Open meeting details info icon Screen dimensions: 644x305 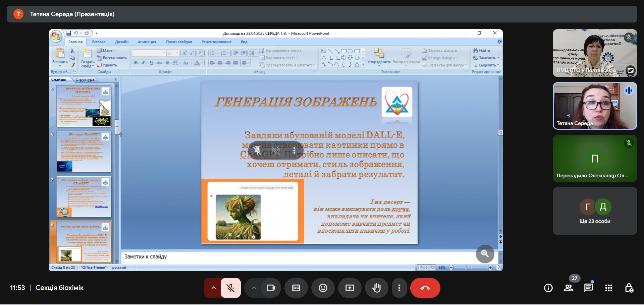pyautogui.click(x=548, y=288)
